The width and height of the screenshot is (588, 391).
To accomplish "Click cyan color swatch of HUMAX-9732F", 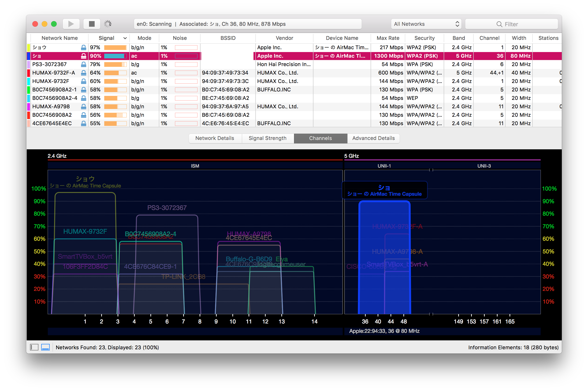I will point(28,81).
